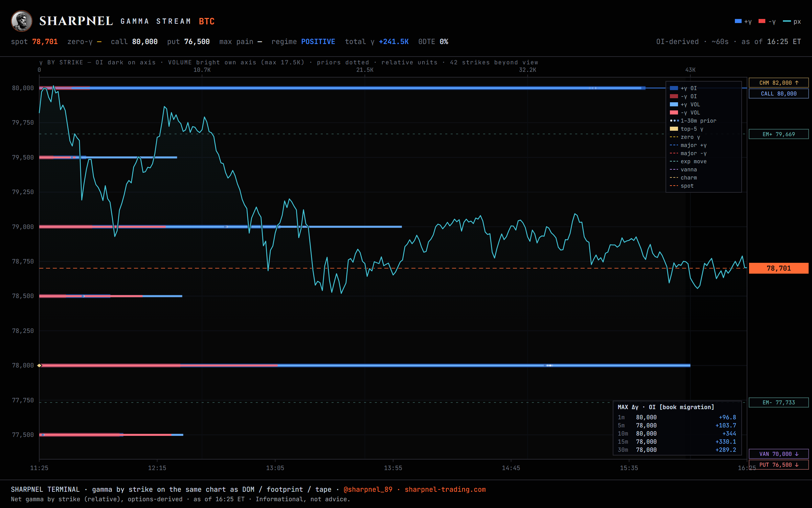Click the +γ VOL legend swatch
The width and height of the screenshot is (812, 508).
pos(674,104)
